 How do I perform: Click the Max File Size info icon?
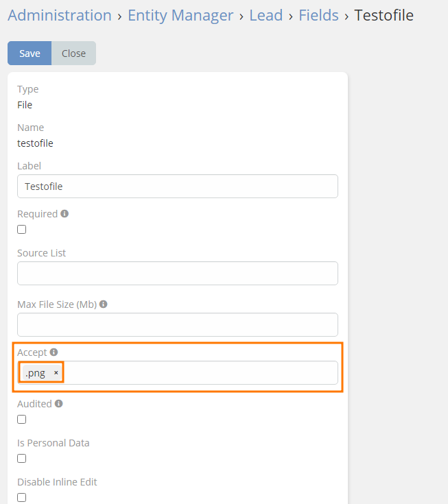tap(104, 304)
